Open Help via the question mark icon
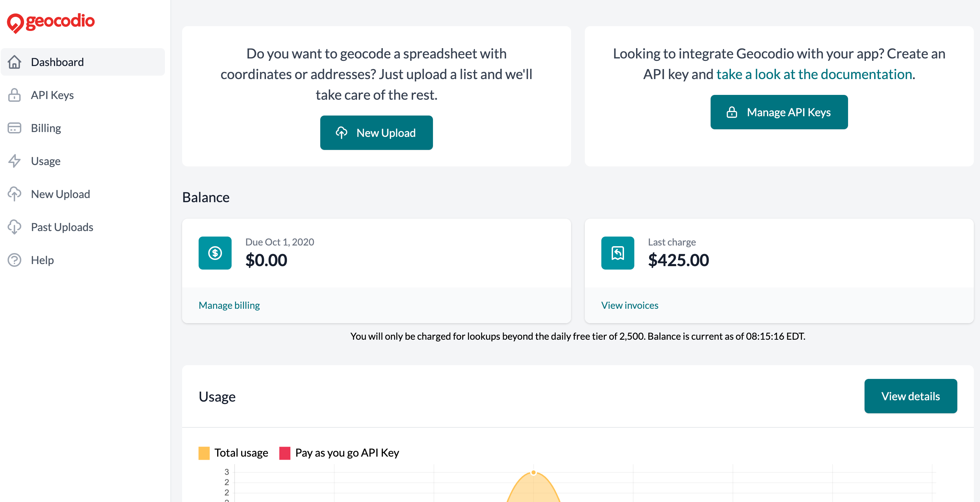The height and width of the screenshot is (502, 980). tap(14, 260)
